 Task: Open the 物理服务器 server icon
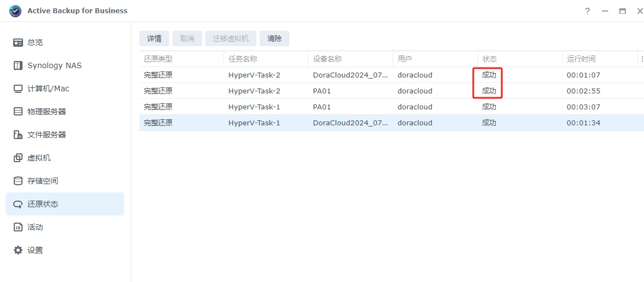tap(18, 112)
